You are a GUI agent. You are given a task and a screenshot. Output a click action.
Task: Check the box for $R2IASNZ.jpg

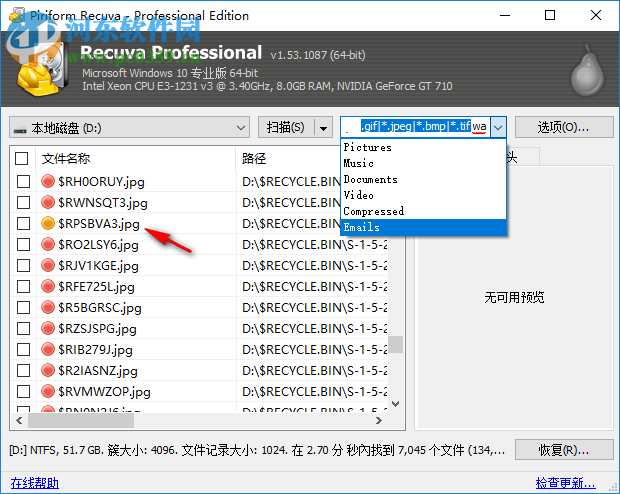(23, 371)
